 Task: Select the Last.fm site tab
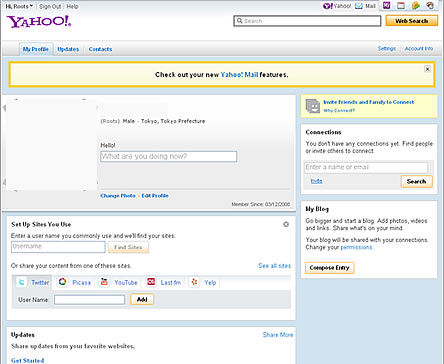164,282
